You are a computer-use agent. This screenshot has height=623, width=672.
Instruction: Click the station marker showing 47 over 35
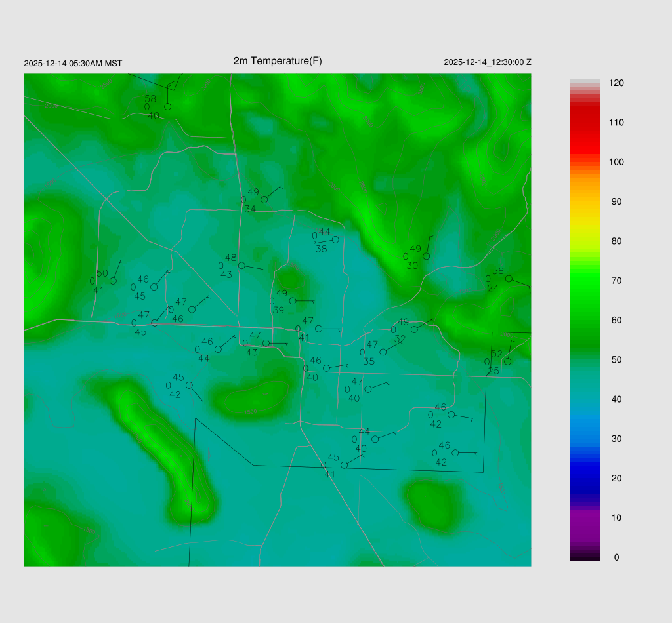(383, 352)
